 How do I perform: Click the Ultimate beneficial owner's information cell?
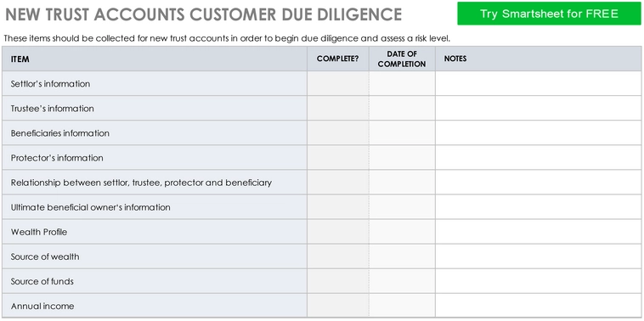pos(155,207)
